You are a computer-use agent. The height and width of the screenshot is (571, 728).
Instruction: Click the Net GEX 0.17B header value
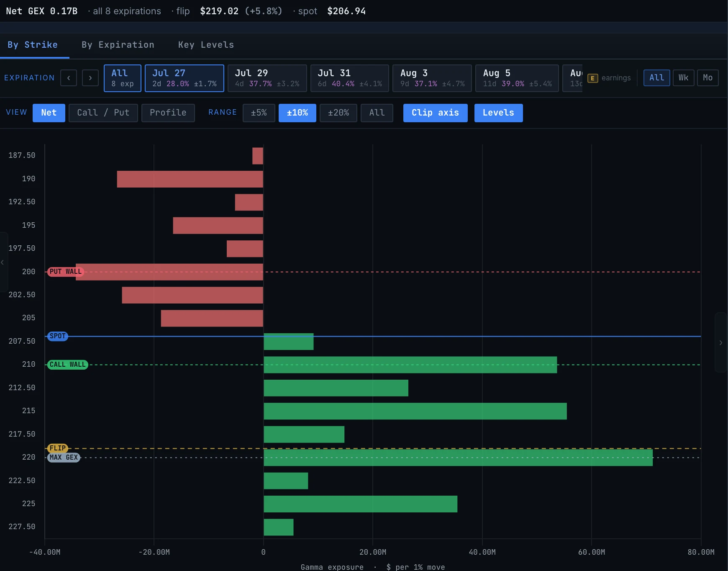(42, 11)
